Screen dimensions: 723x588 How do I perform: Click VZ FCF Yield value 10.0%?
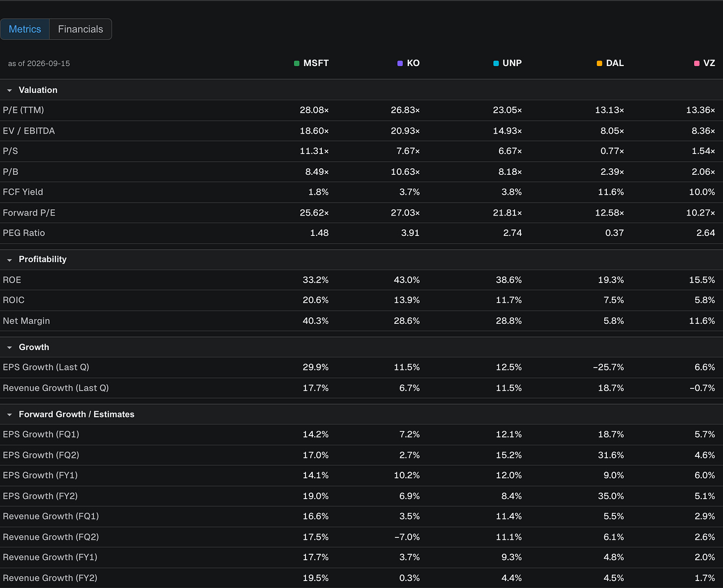(x=702, y=192)
